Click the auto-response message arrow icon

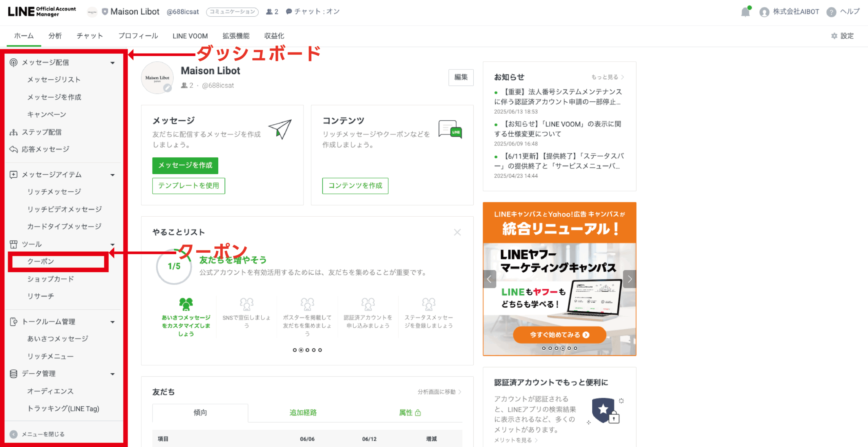pos(14,149)
